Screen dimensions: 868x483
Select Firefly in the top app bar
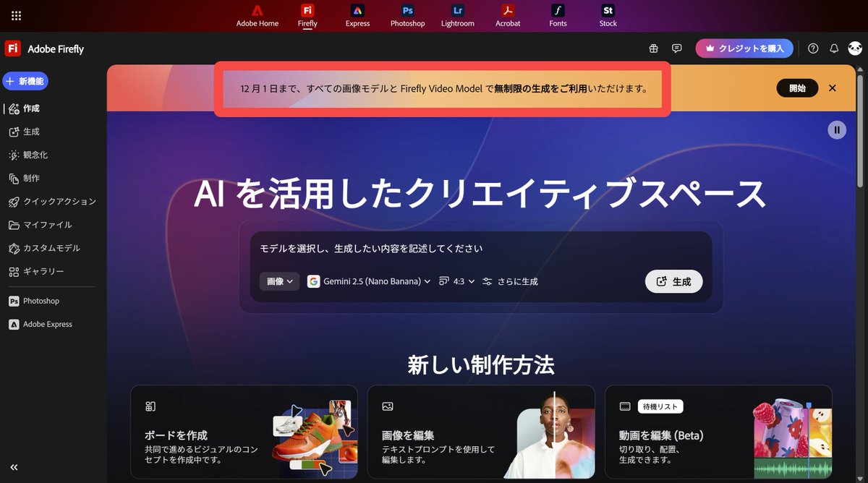(x=307, y=16)
